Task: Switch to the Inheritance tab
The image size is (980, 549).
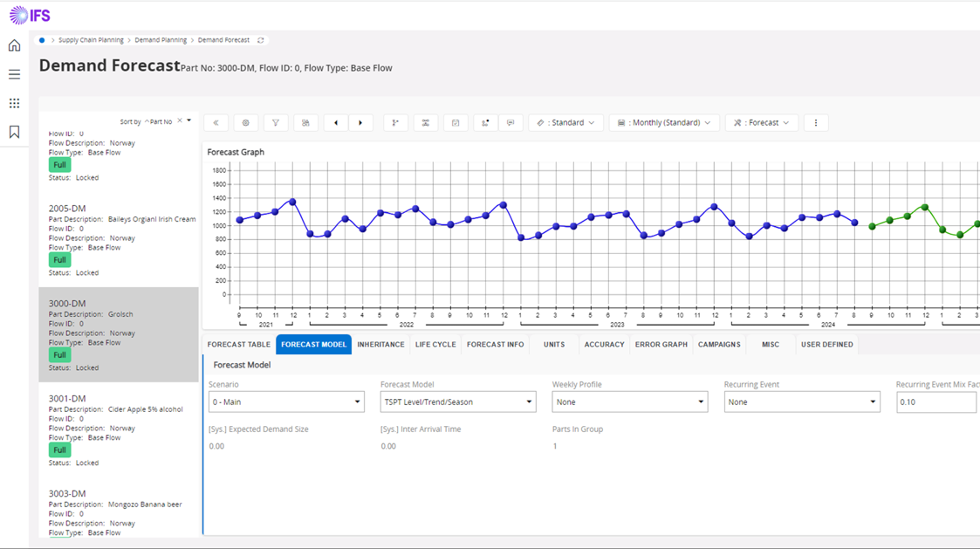Action: (380, 345)
